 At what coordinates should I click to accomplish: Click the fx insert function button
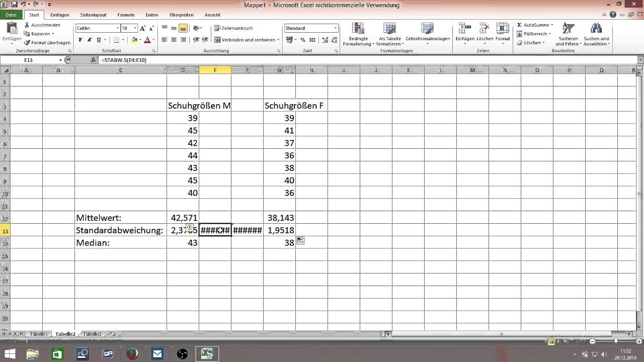94,60
